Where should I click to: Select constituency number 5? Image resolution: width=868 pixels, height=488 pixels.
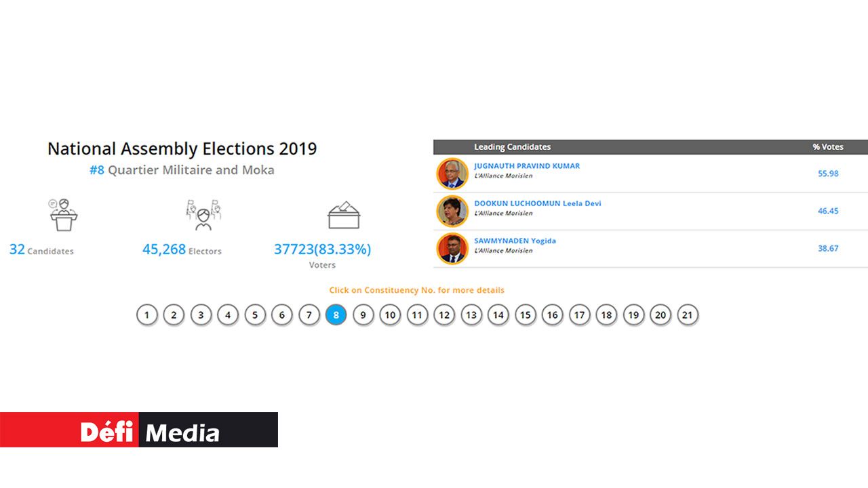point(255,315)
